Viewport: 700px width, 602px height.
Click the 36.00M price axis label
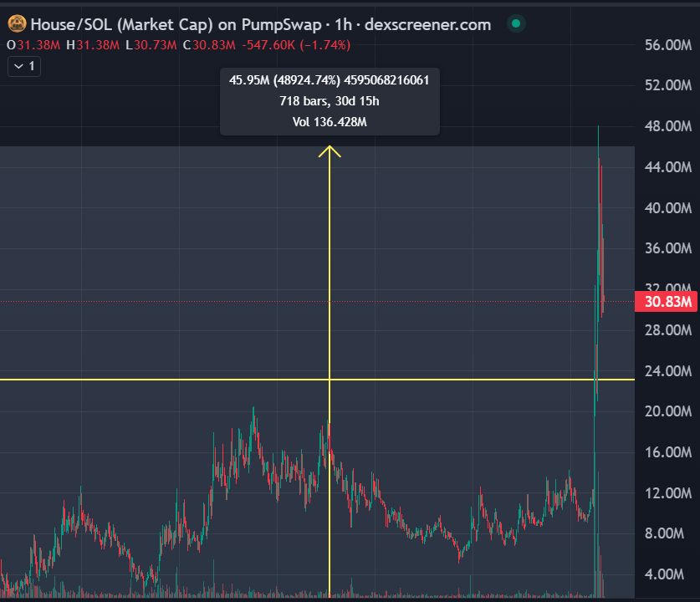(x=668, y=248)
